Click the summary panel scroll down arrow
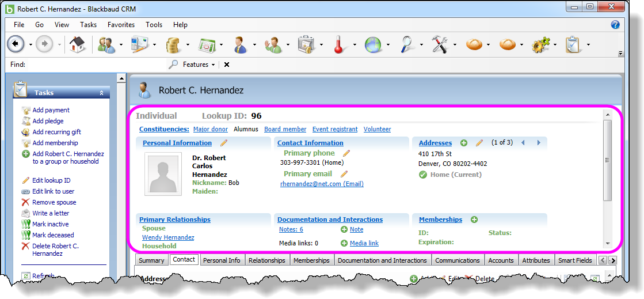This screenshot has height=299, width=644. [607, 244]
